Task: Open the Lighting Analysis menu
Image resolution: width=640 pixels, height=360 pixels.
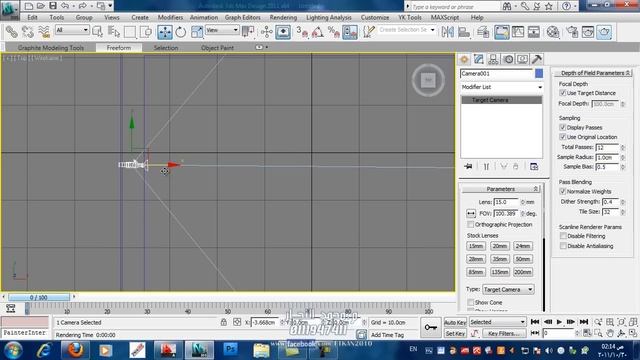Action: (x=329, y=18)
